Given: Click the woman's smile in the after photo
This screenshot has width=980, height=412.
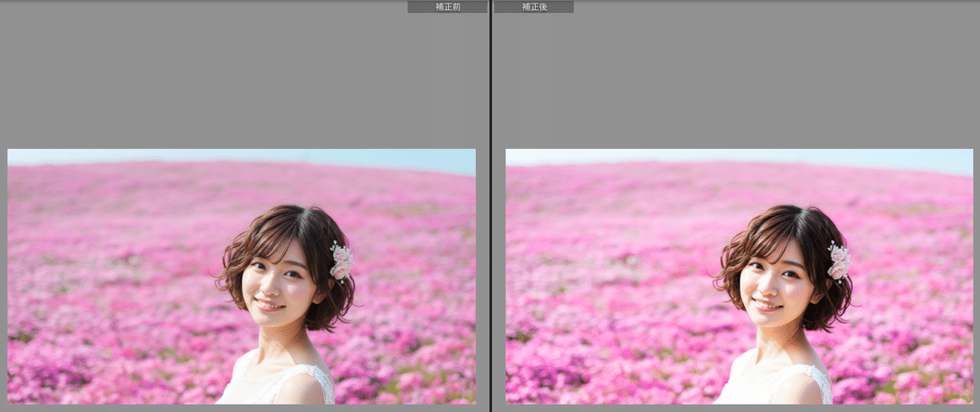Looking at the screenshot, I should click(766, 305).
